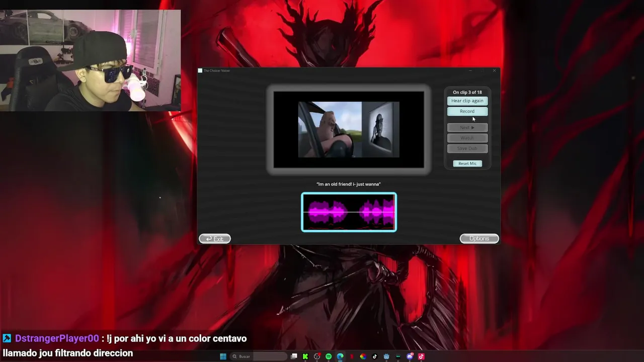Open the blue Godot engine icon in the taskbar
Screen dimensions: 644x362
[386, 356]
